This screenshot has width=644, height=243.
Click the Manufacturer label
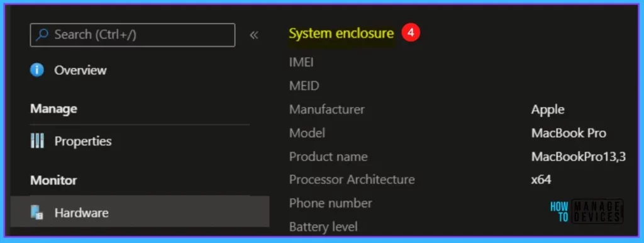click(x=327, y=110)
